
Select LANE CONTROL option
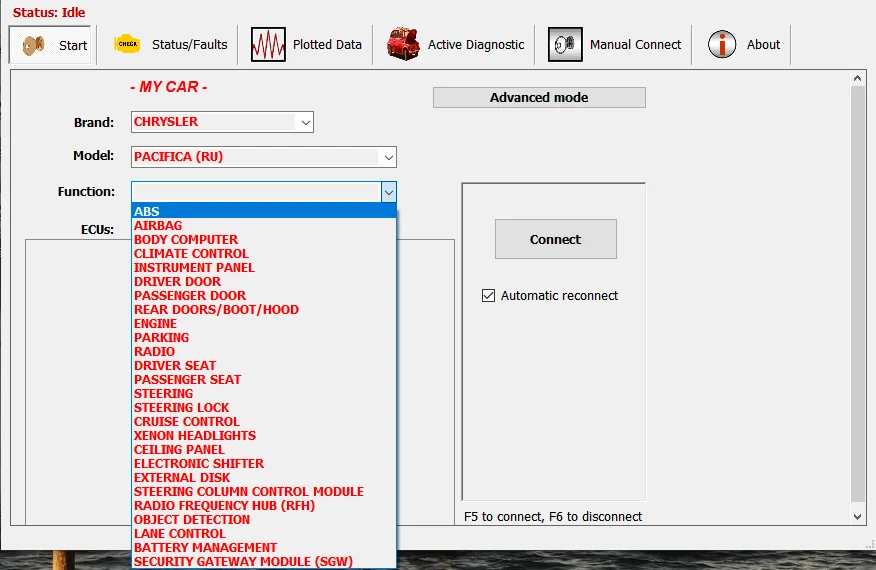click(x=264, y=534)
